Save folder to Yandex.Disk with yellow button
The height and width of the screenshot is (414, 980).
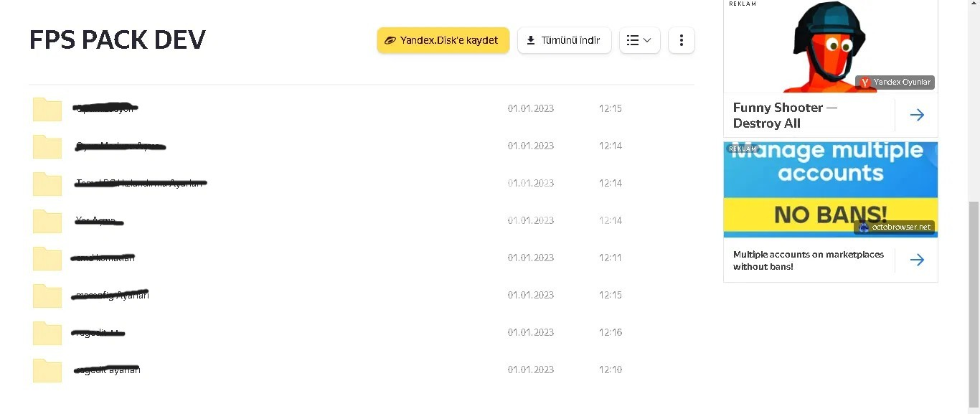coord(443,40)
